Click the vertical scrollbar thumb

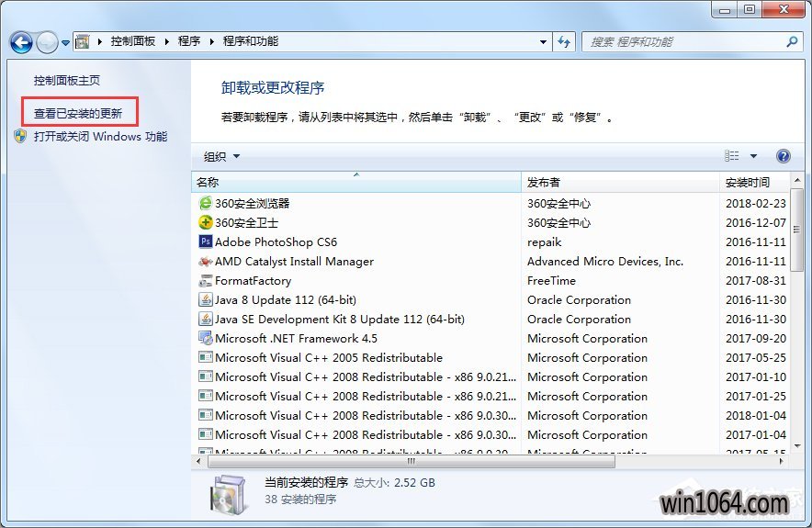[x=797, y=230]
